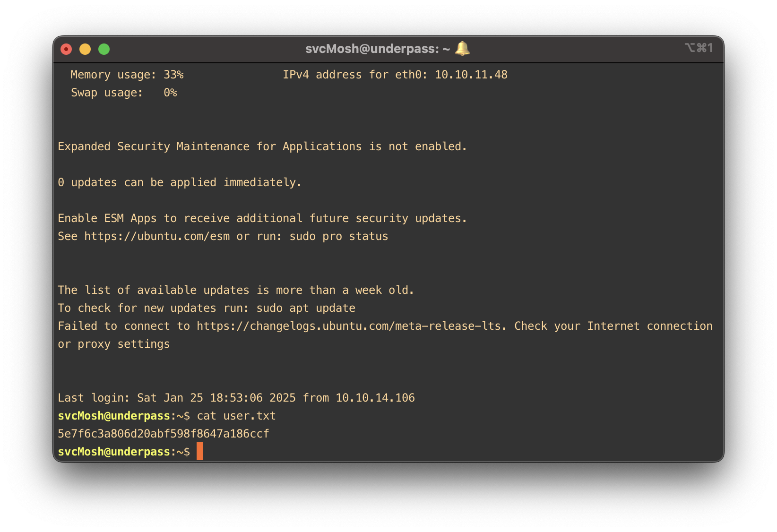Click the Memory usage 33% value

[x=173, y=75]
